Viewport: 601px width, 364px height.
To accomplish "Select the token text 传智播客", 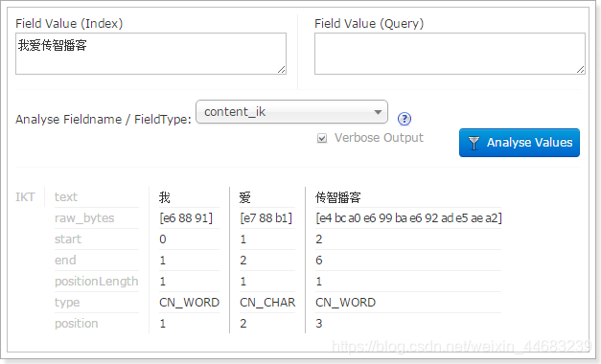I will click(x=338, y=197).
